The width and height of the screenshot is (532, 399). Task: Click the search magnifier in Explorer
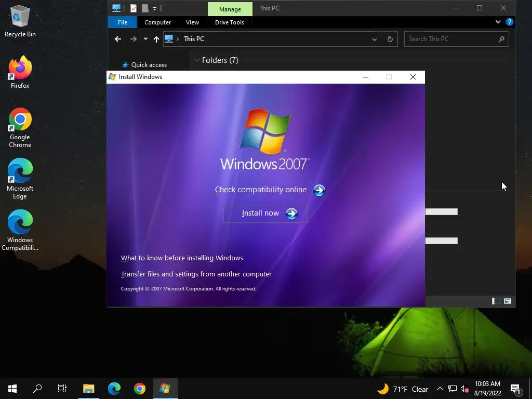click(x=501, y=39)
